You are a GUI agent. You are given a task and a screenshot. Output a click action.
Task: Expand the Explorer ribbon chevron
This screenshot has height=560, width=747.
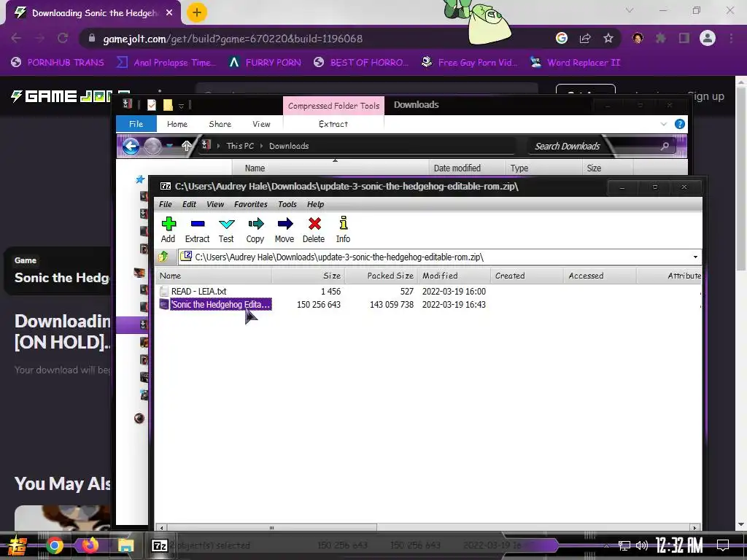(x=664, y=124)
